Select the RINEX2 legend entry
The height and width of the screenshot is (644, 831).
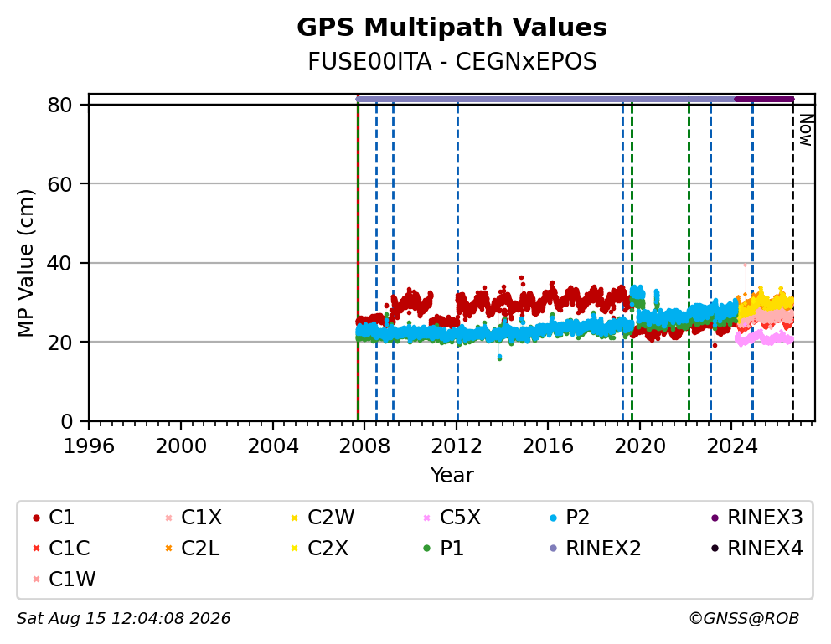[595, 549]
